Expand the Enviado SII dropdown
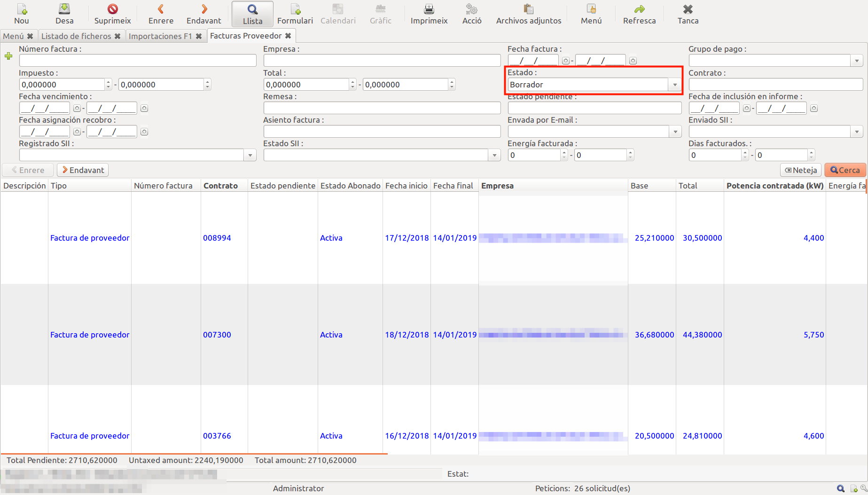Image resolution: width=868 pixels, height=495 pixels. coord(857,132)
